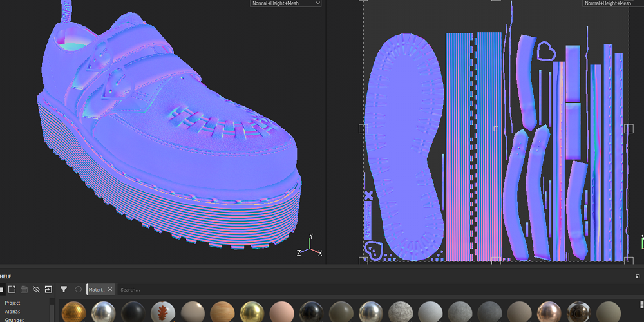Viewport: 644px width, 322px height.
Task: Click the disabled save icon in the shelf
Action: click(24, 290)
